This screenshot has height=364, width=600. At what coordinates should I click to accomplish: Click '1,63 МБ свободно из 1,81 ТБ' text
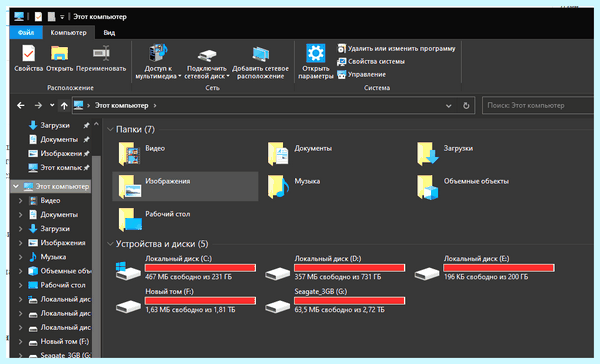point(190,310)
